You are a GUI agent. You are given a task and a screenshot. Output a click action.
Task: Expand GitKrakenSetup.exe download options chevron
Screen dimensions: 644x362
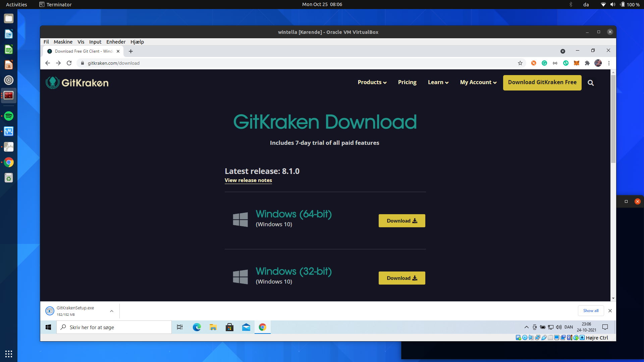112,311
